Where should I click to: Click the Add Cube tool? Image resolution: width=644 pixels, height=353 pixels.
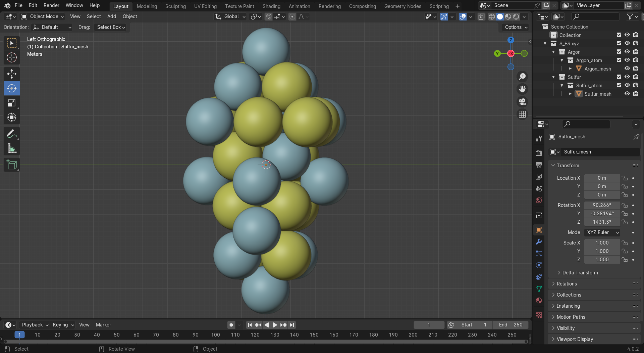click(12, 165)
